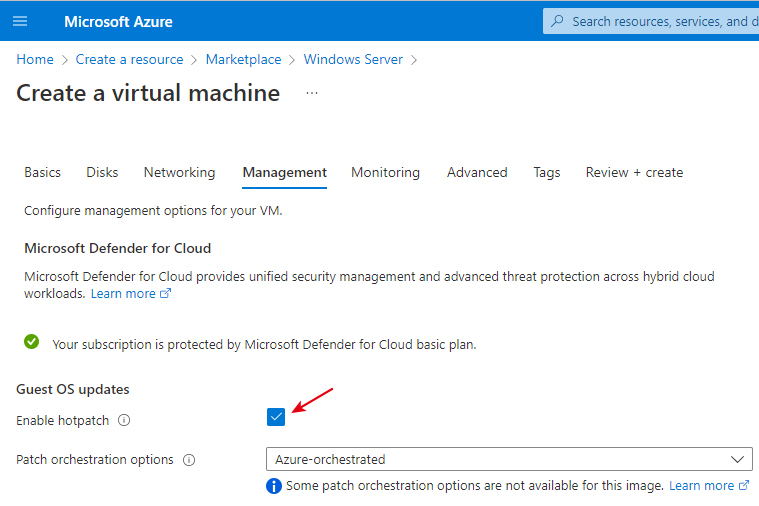
Task: Click the search magnifier icon
Action: point(557,21)
